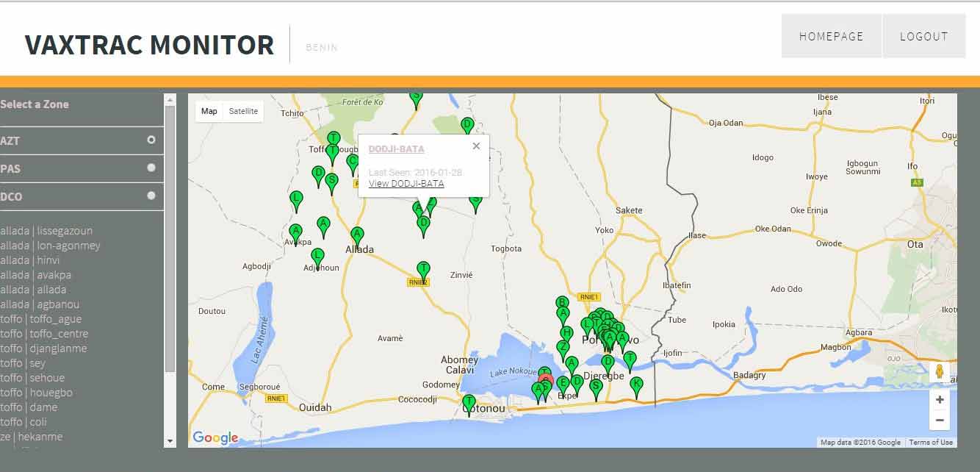Select the L marker left of Porto-Novo cluster
The image size is (980, 472).
587,326
